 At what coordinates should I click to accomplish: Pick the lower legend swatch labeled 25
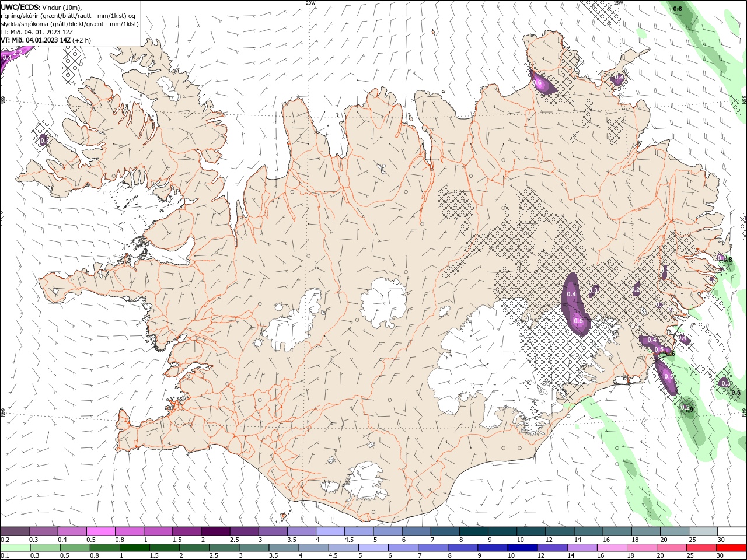click(701, 548)
